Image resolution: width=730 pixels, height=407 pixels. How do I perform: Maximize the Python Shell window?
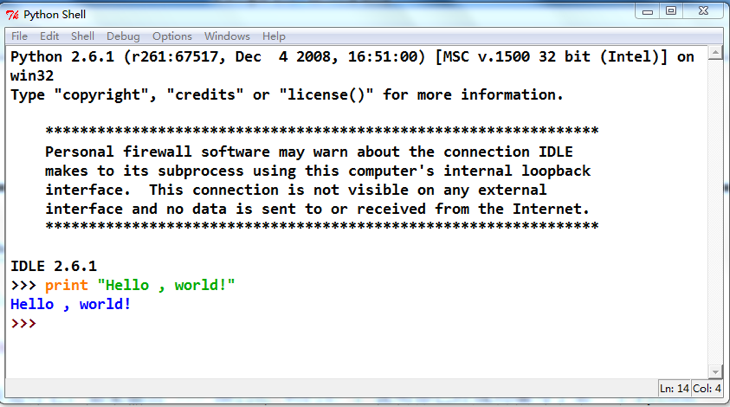click(x=671, y=11)
